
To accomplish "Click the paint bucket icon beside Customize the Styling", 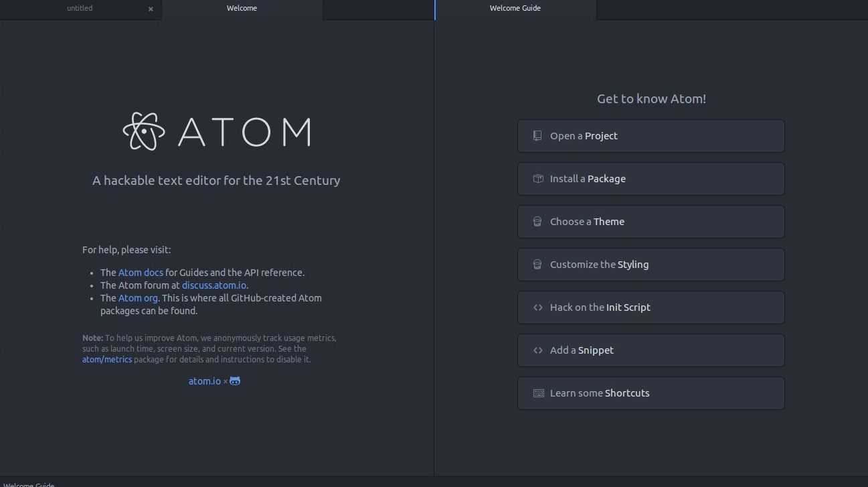I will (537, 265).
